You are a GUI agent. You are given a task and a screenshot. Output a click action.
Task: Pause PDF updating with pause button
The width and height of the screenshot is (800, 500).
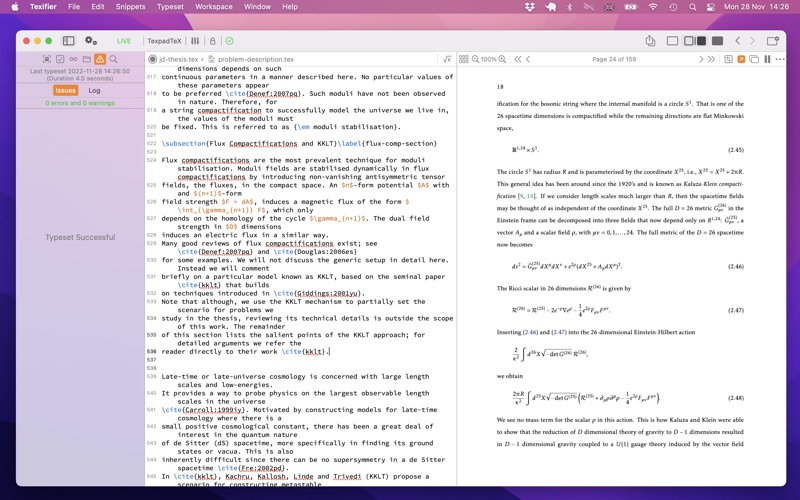tap(767, 59)
